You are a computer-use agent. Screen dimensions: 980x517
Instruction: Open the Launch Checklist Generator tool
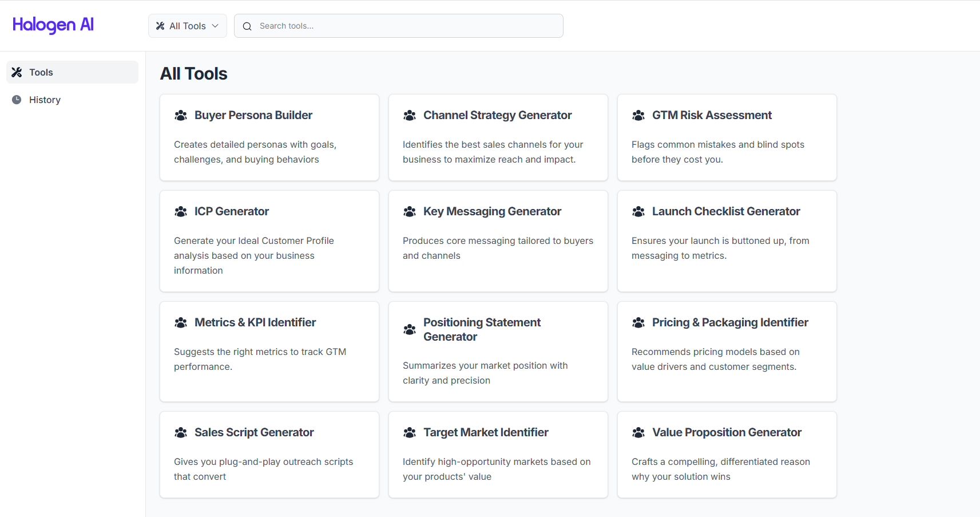pos(727,240)
